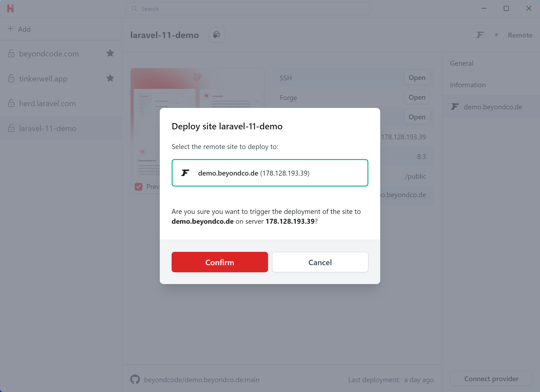Confirm the deployment of laravel-11-demo

coord(220,262)
